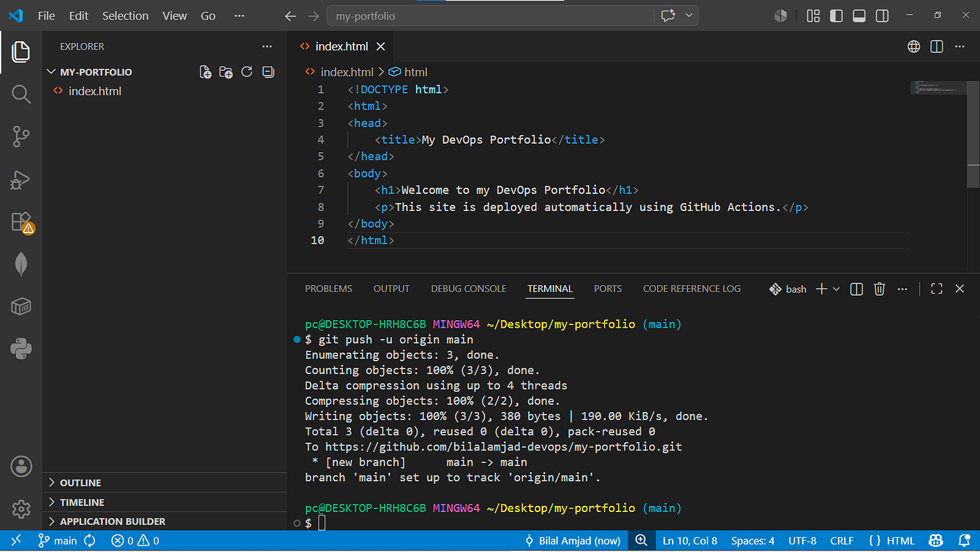Close the terminal panel
980x552 pixels.
coord(960,289)
